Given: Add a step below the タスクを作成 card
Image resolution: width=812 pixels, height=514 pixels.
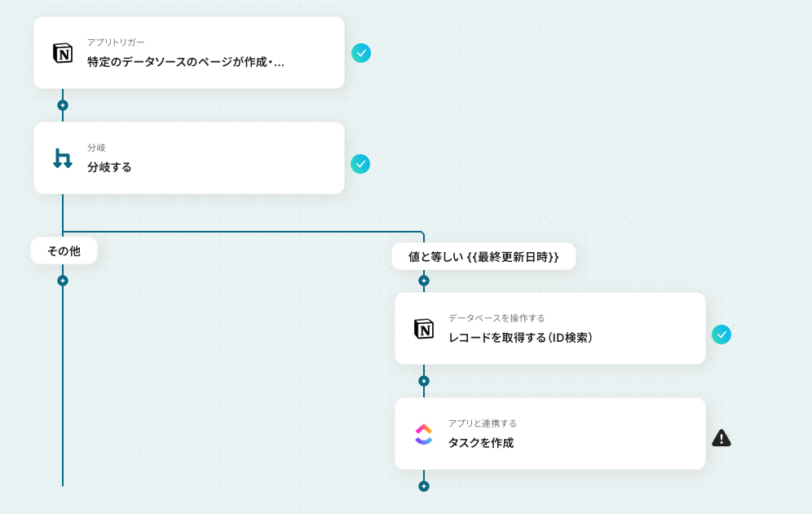Looking at the screenshot, I should [424, 486].
